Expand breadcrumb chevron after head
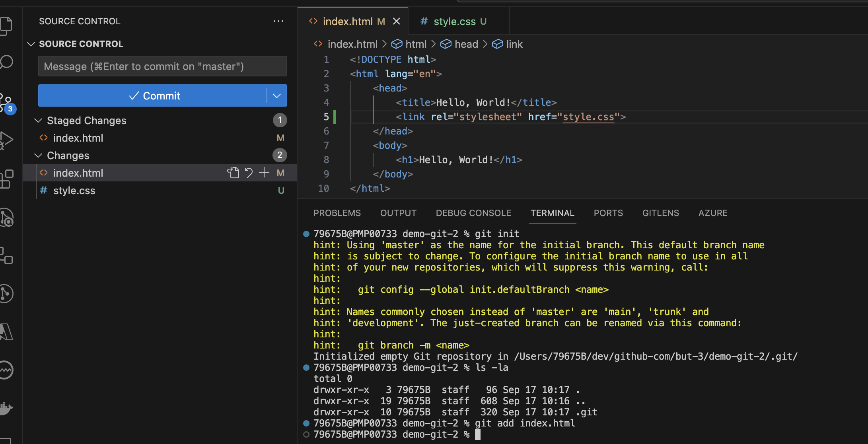The width and height of the screenshot is (868, 444). [485, 44]
